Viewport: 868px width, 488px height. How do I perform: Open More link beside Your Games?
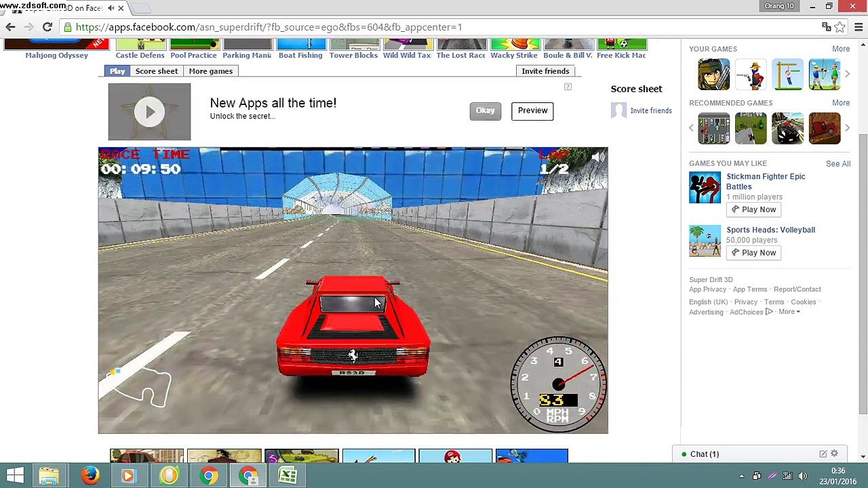[841, 49]
